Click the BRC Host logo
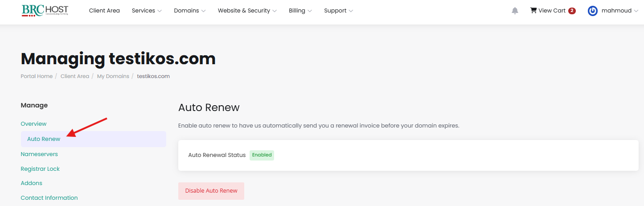This screenshot has height=206, width=644. pyautogui.click(x=45, y=11)
